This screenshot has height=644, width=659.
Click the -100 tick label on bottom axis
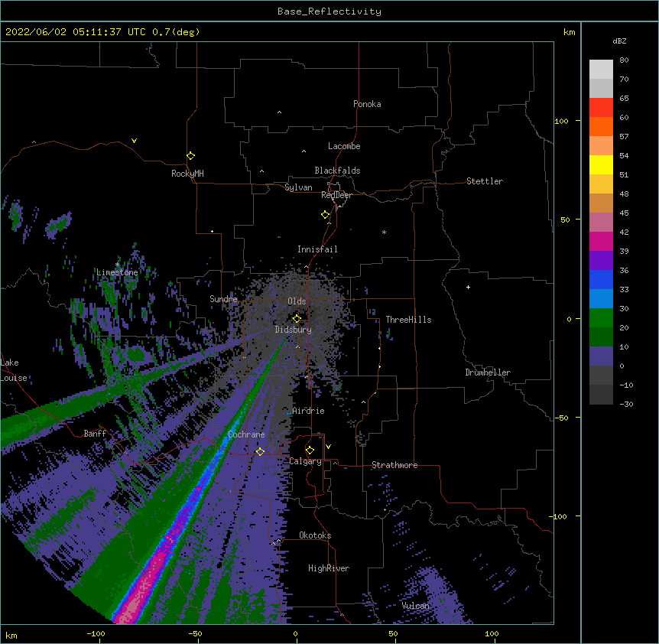96,633
